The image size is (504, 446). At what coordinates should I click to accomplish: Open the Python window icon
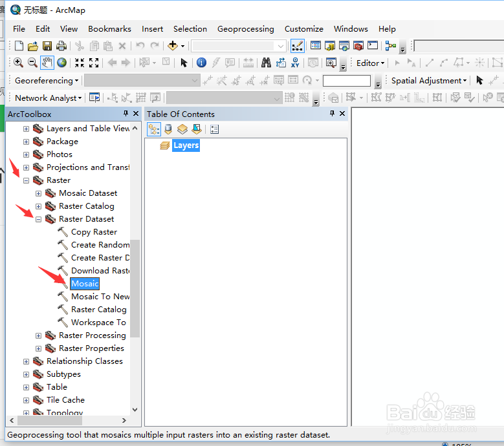[373, 45]
